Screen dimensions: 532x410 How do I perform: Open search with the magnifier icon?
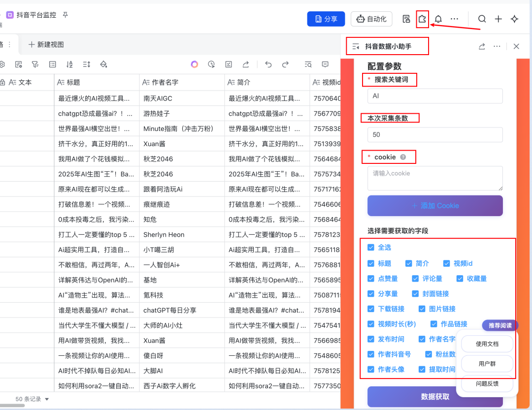point(482,19)
